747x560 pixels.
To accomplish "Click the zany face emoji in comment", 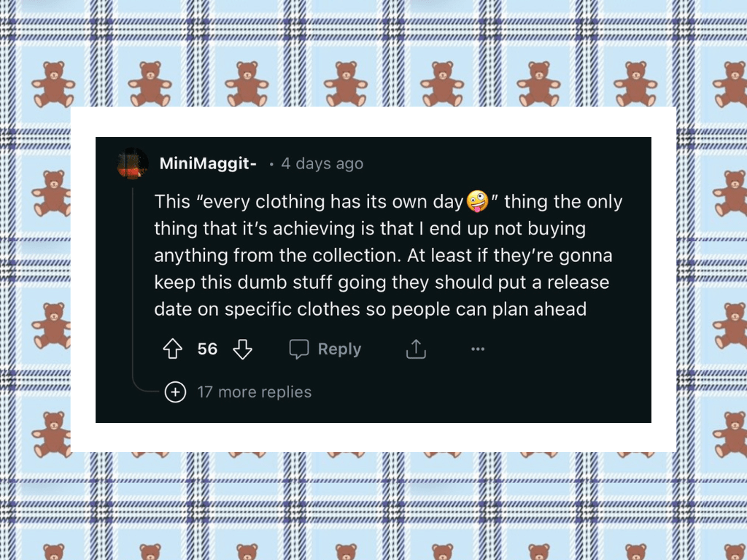I will (x=477, y=201).
